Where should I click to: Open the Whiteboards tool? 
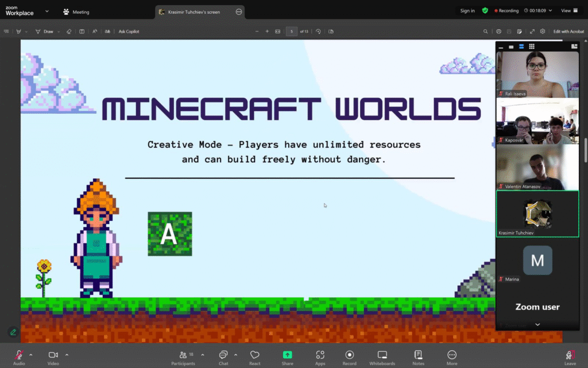tap(382, 355)
